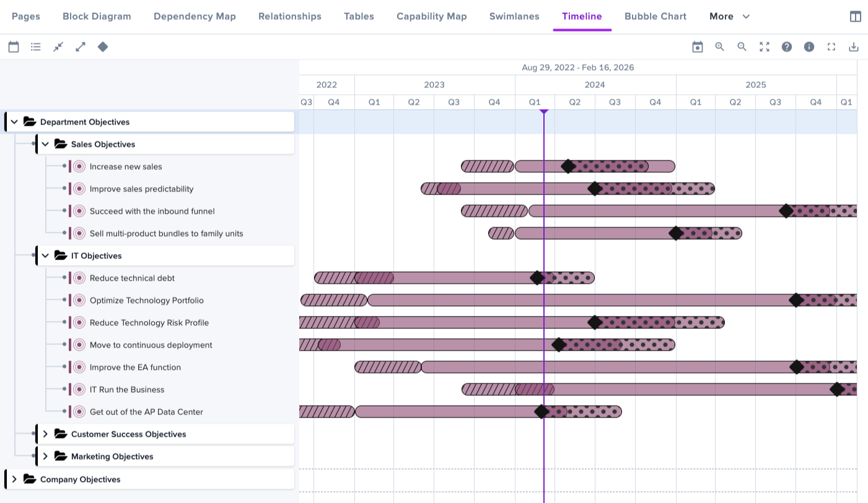Viewport: 868px width, 503px height.
Task: Switch to the Dependency Map tab
Action: pos(195,16)
